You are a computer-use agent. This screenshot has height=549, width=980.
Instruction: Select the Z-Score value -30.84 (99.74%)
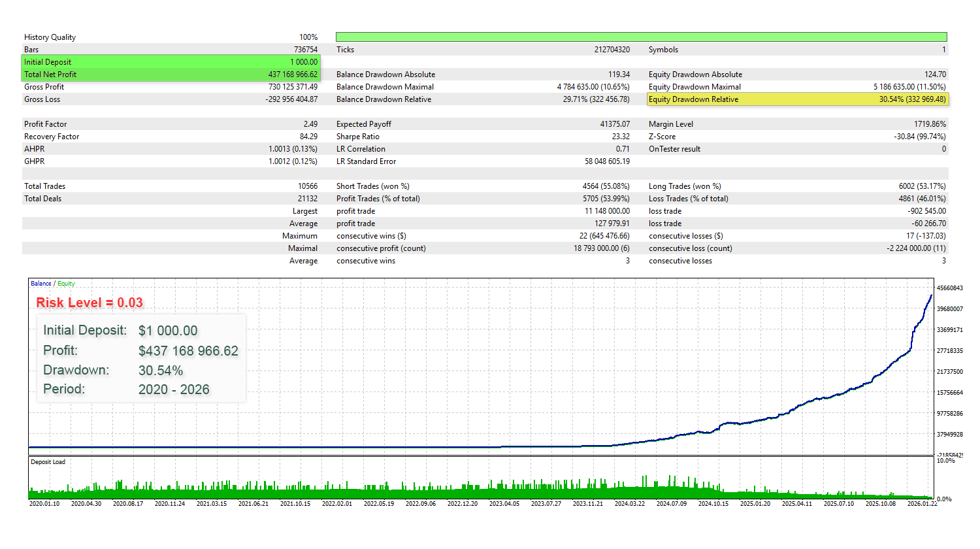(920, 137)
